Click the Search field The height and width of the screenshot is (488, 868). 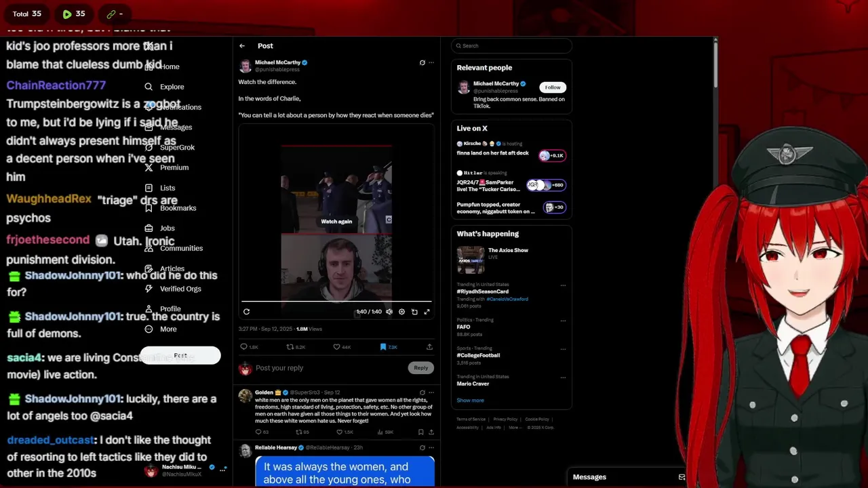(512, 46)
